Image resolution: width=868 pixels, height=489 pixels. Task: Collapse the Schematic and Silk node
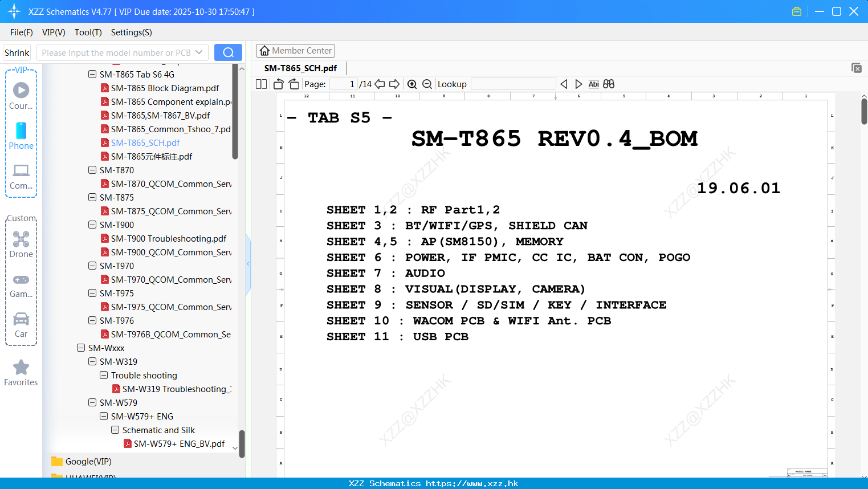click(115, 430)
